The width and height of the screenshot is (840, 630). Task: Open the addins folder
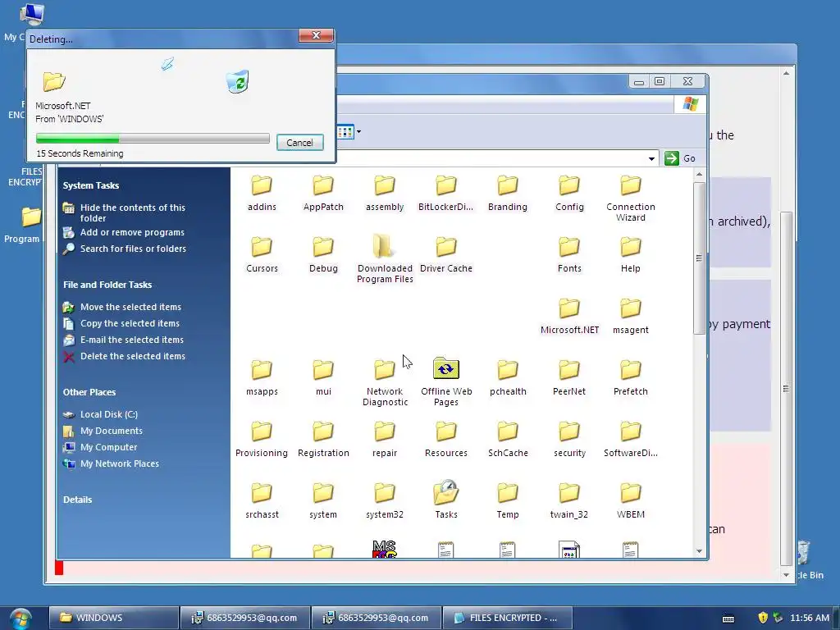[262, 193]
